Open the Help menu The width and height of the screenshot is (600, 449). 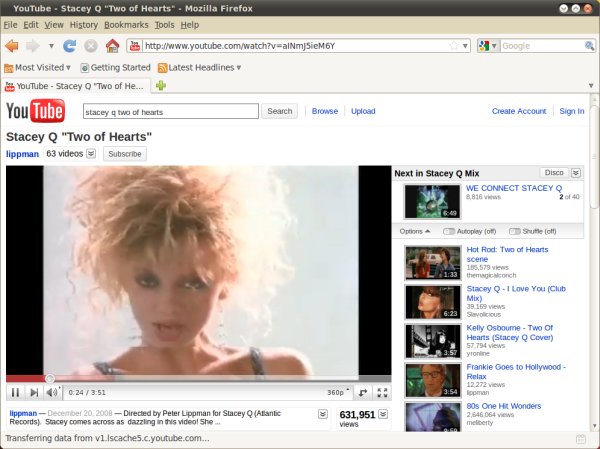pos(190,25)
